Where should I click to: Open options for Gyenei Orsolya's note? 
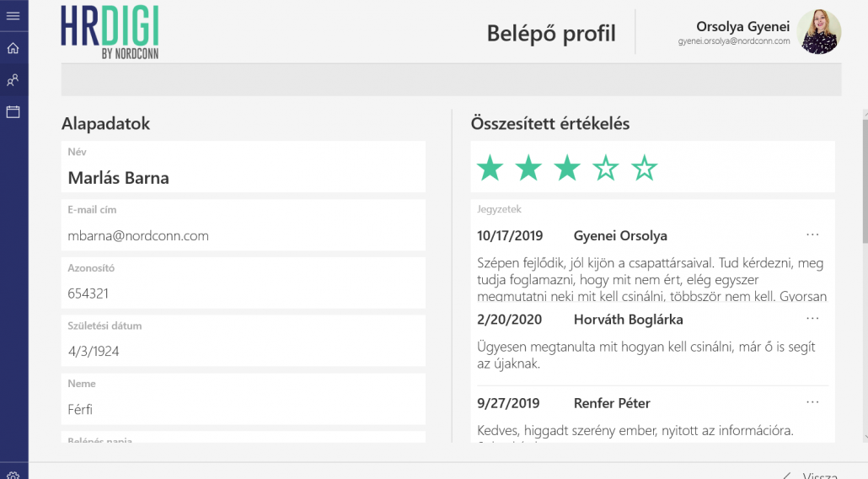pyautogui.click(x=812, y=234)
